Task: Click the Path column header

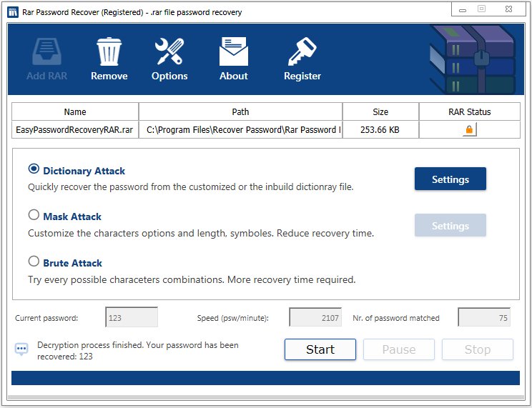Action: [240, 111]
